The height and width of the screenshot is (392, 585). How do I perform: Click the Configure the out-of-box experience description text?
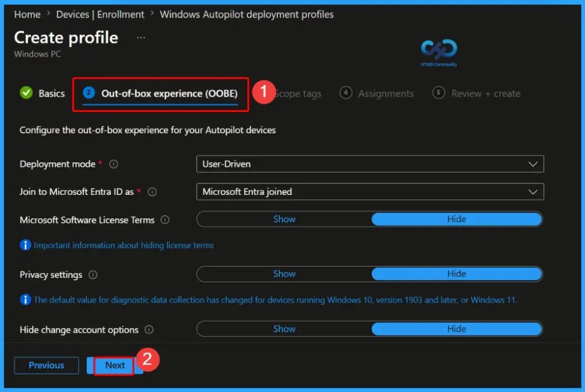(148, 130)
